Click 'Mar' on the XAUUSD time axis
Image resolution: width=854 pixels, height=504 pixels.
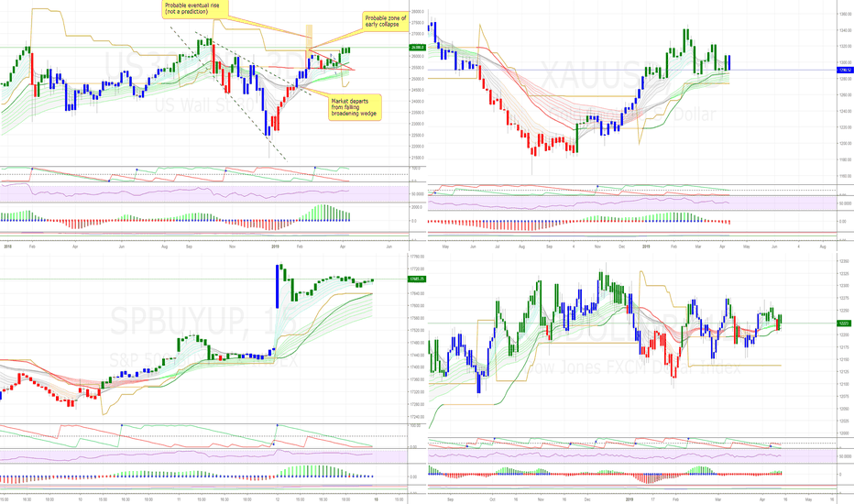[x=698, y=247]
